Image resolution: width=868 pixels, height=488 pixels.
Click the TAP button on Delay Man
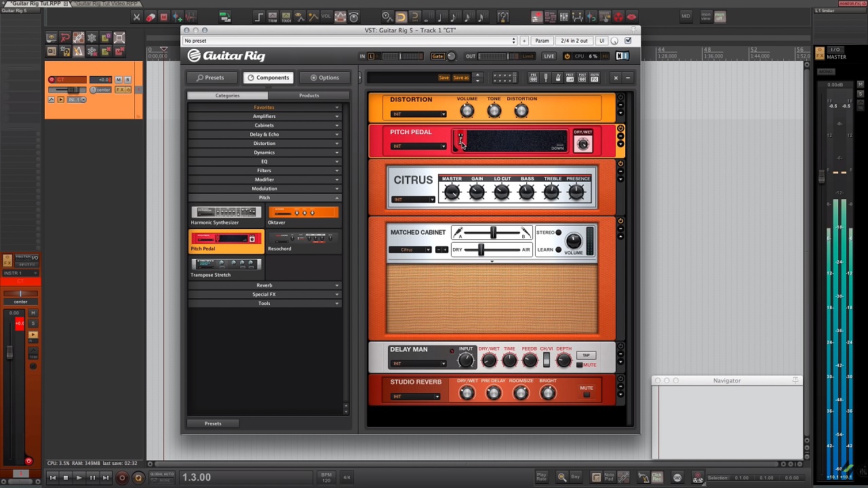pyautogui.click(x=586, y=355)
